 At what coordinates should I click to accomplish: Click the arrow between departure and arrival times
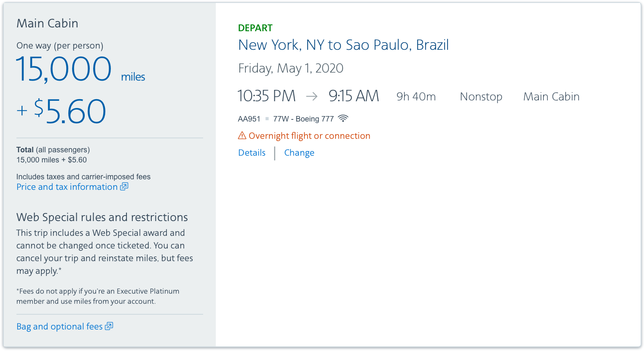(x=312, y=97)
